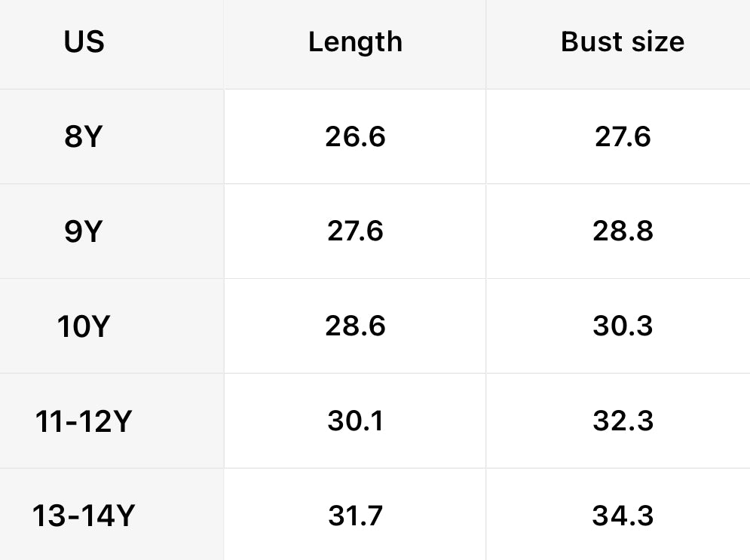Viewport: 750px width, 560px height.
Task: Click the 10Y bust size 30.3
Action: point(623,326)
